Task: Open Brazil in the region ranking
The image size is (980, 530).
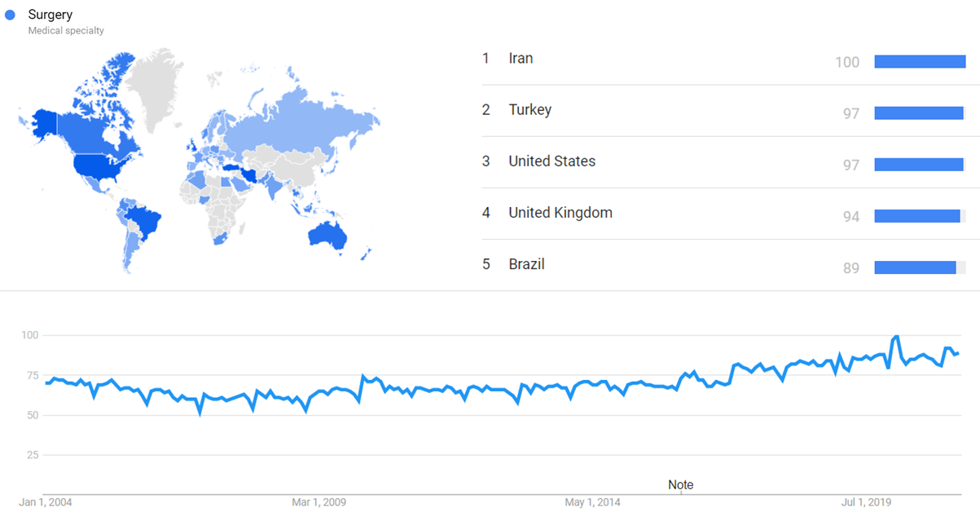Action: [526, 264]
